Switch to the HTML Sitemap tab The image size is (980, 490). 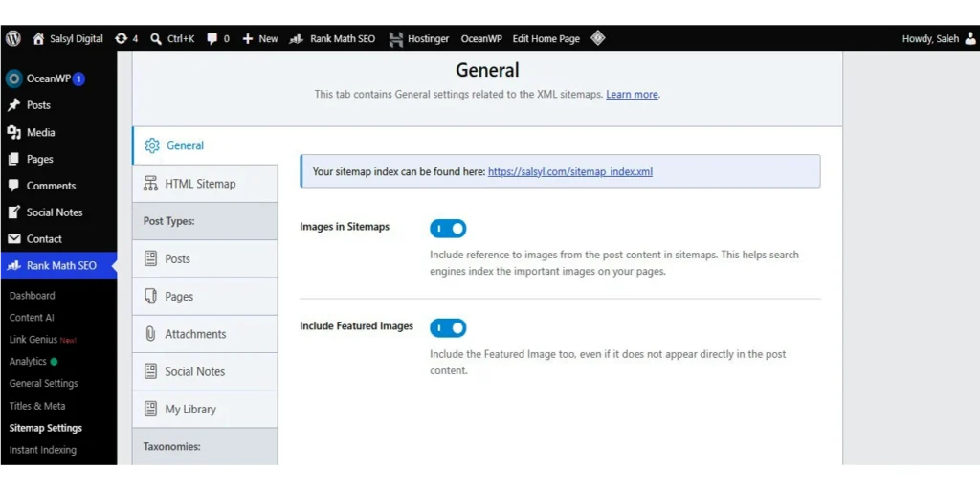click(205, 184)
